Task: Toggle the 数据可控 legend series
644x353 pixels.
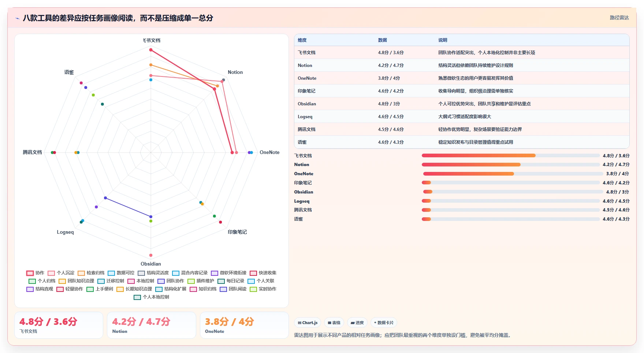Action: tap(121, 273)
